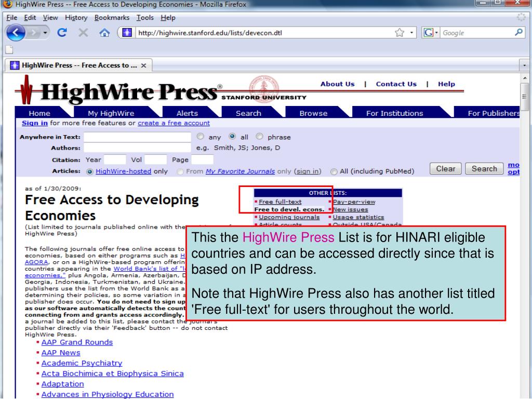Screen dimensions: 532x399
Task: Select HighWire-hosted only radio button
Action: 90,171
